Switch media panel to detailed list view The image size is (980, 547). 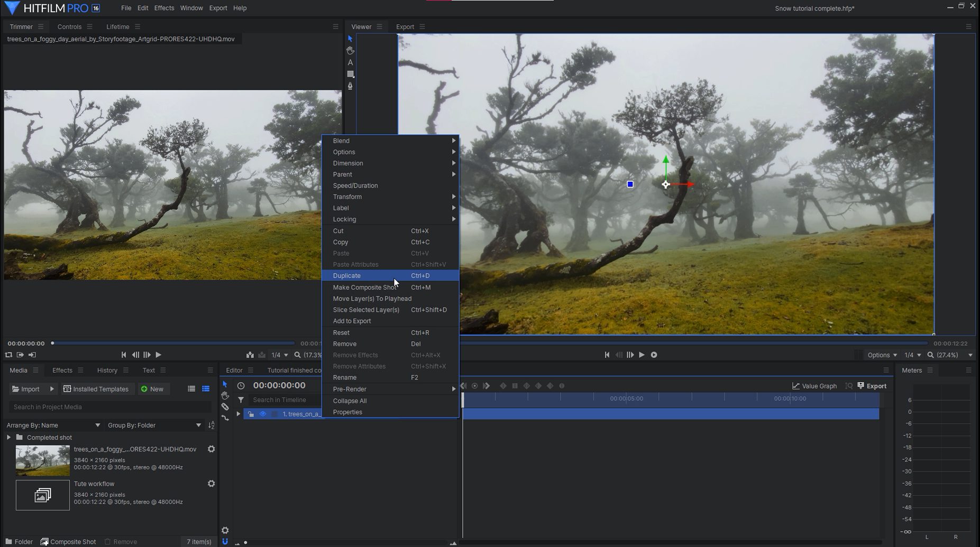(206, 389)
